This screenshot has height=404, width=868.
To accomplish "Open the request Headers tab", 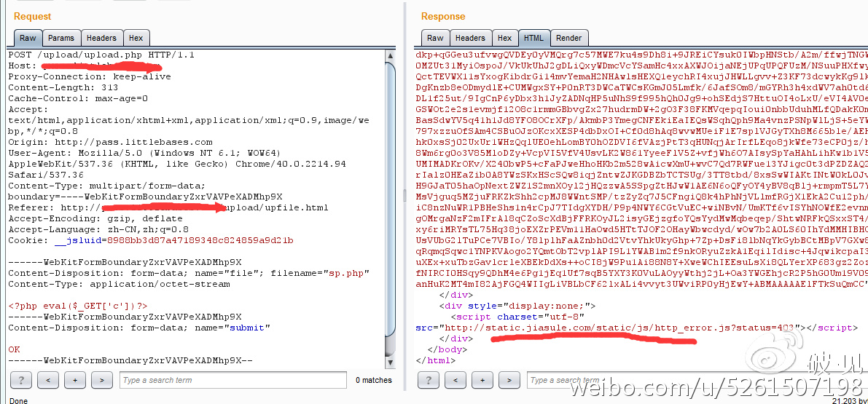I will tap(101, 39).
